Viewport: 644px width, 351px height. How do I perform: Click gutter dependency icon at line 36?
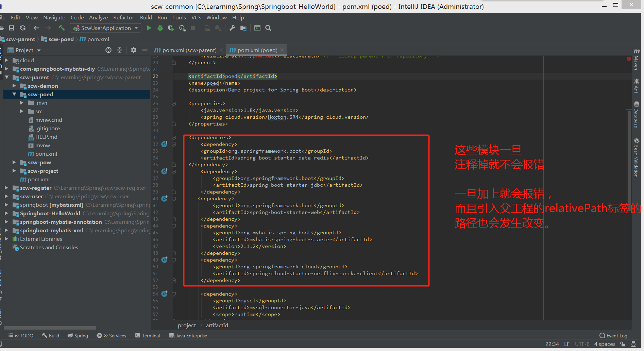[165, 171]
